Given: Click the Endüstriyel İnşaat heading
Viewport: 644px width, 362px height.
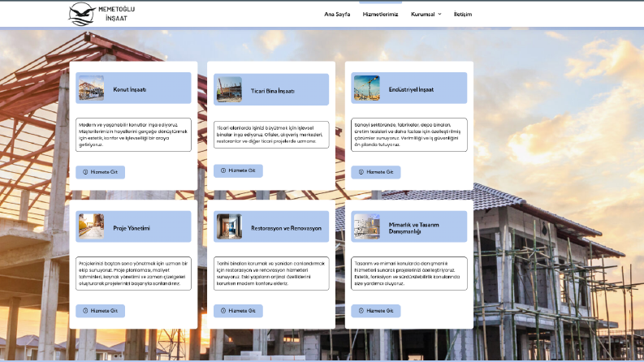Looking at the screenshot, I should (x=411, y=89).
